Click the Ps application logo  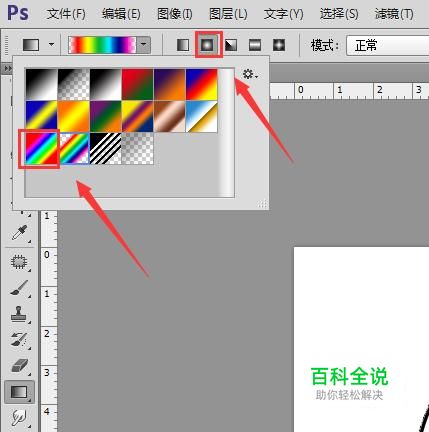pos(18,13)
